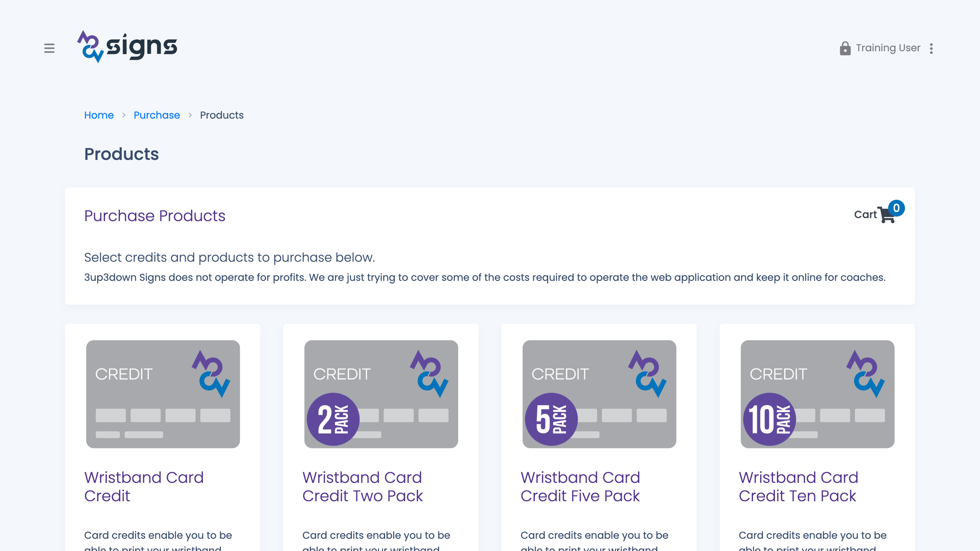The width and height of the screenshot is (980, 551).
Task: Click the breadcrumb chevron after Home
Action: tap(124, 115)
